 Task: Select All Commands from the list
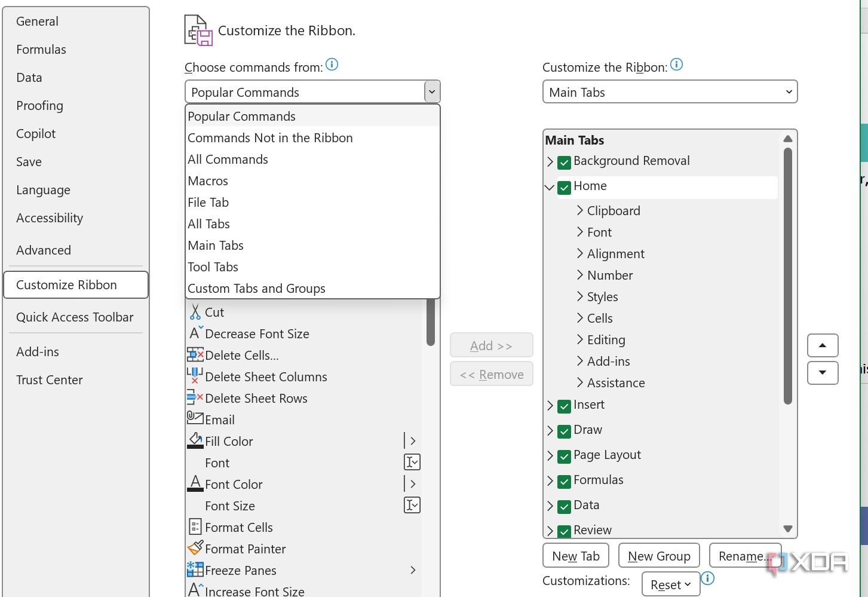[x=312, y=160]
